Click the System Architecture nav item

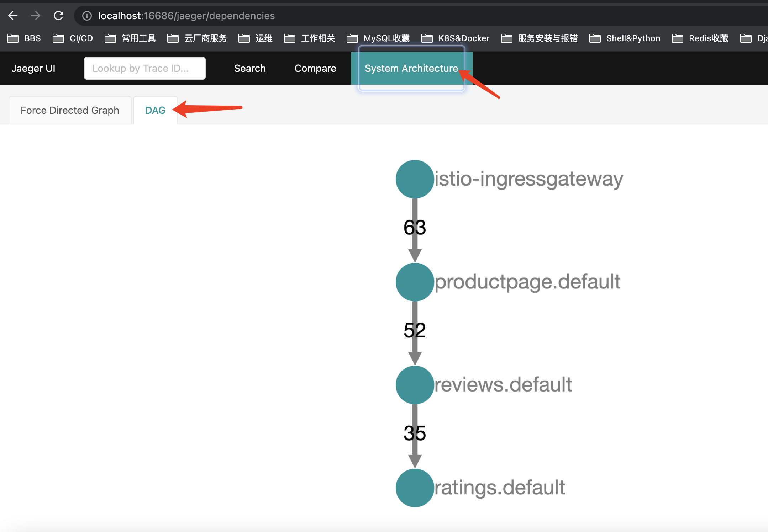pos(411,68)
